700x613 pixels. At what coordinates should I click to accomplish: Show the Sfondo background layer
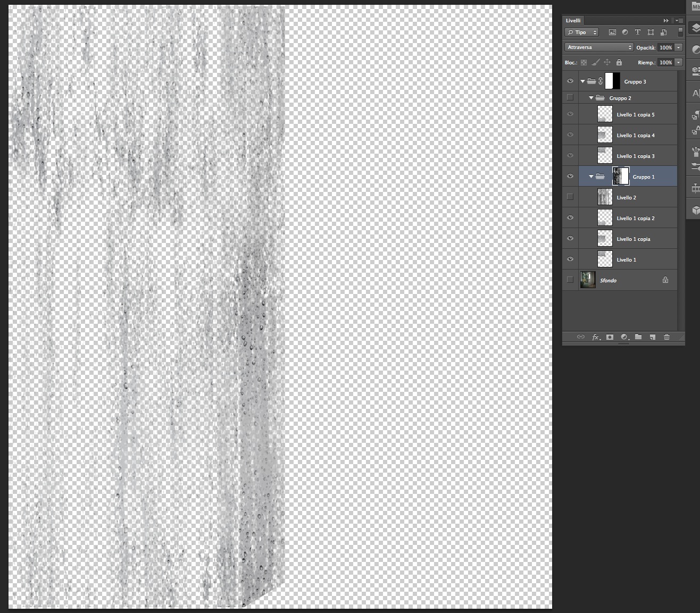(570, 280)
